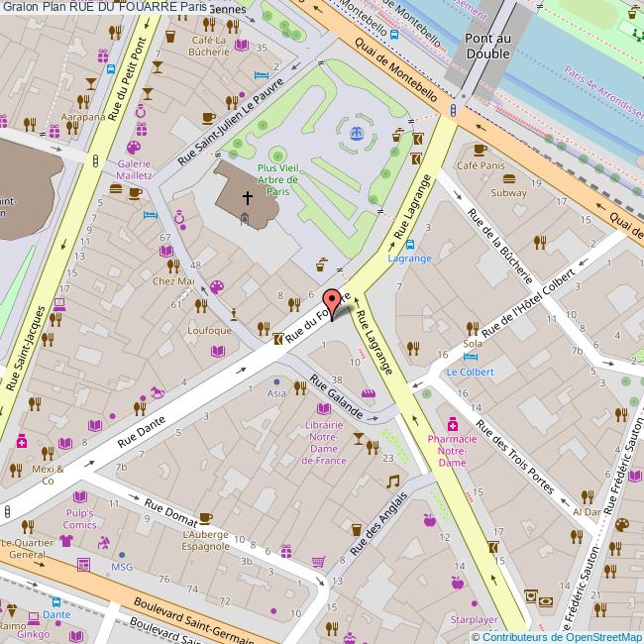Click the Café Panis coffee cup icon
644x644 pixels.
coord(481,150)
